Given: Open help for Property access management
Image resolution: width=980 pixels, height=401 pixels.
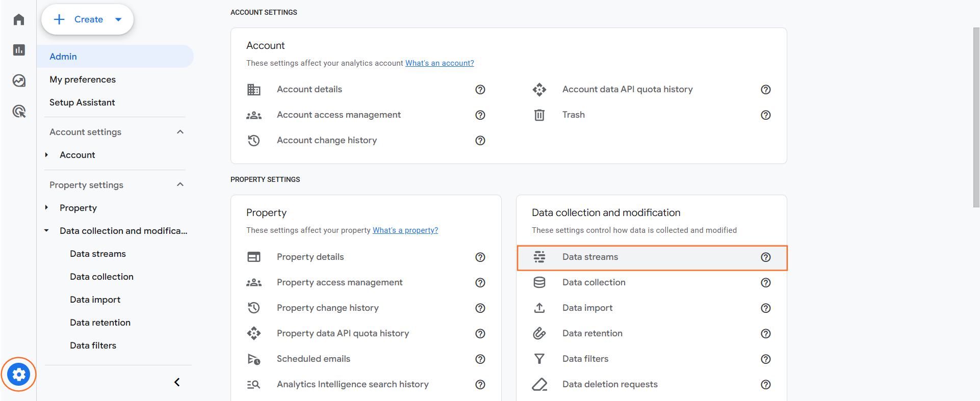Looking at the screenshot, I should [480, 283].
